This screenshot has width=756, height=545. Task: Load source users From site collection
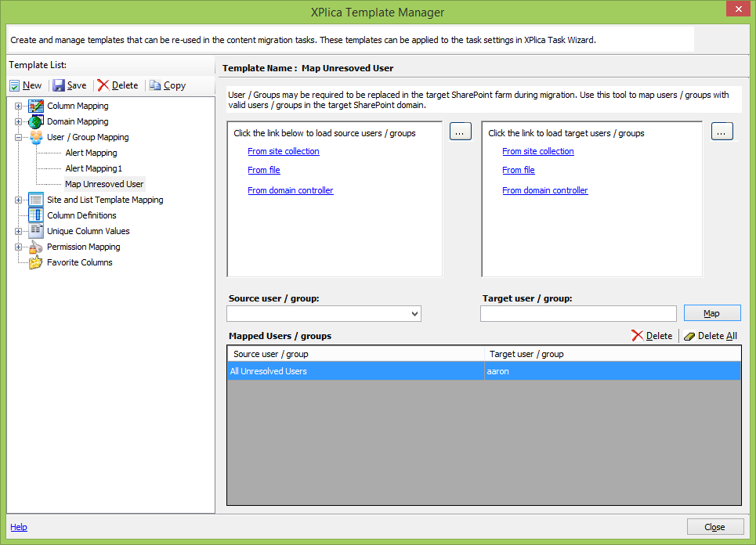pyautogui.click(x=284, y=151)
